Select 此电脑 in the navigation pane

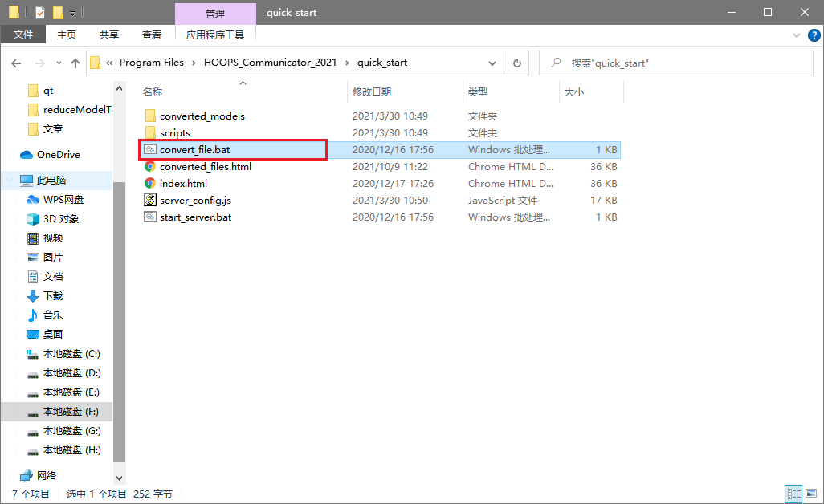coord(51,180)
